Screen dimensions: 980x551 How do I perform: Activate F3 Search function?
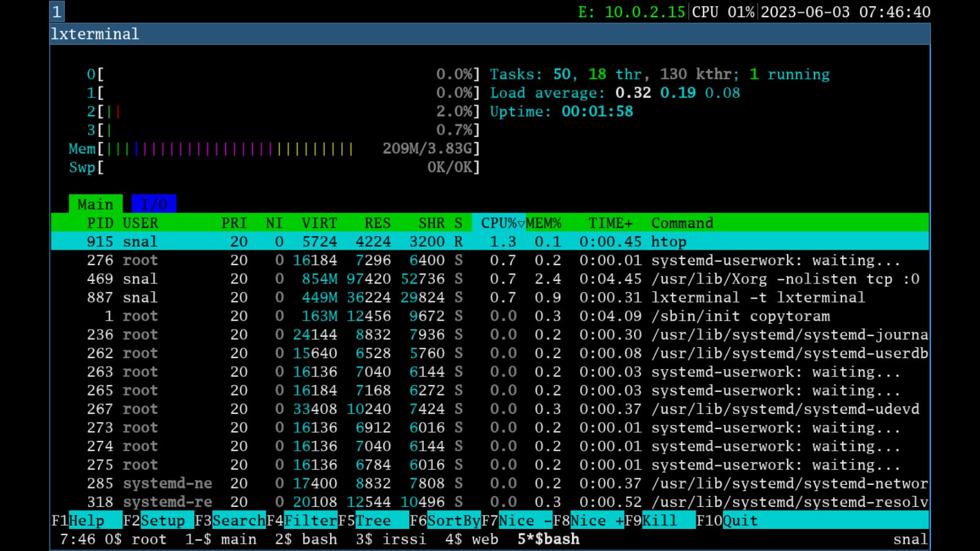pos(238,521)
